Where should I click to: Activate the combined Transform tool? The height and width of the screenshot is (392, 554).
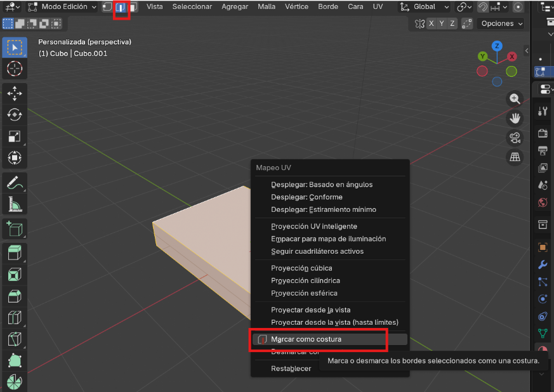point(15,157)
